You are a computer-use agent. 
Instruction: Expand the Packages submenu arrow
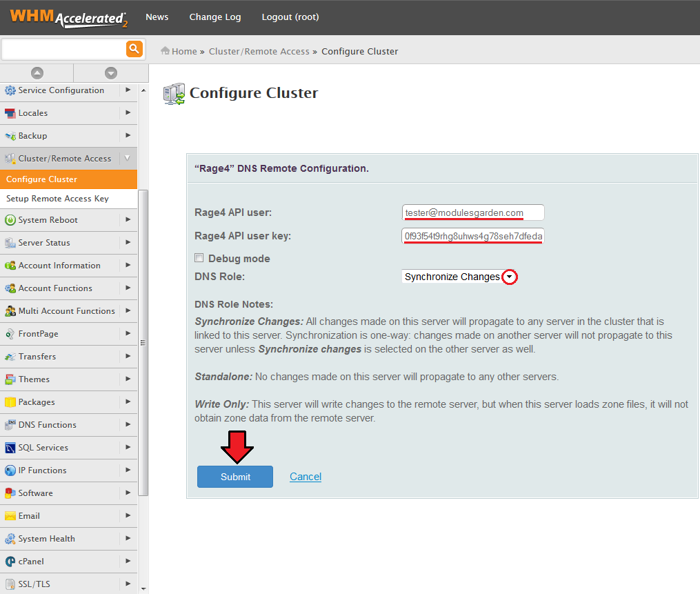(128, 402)
